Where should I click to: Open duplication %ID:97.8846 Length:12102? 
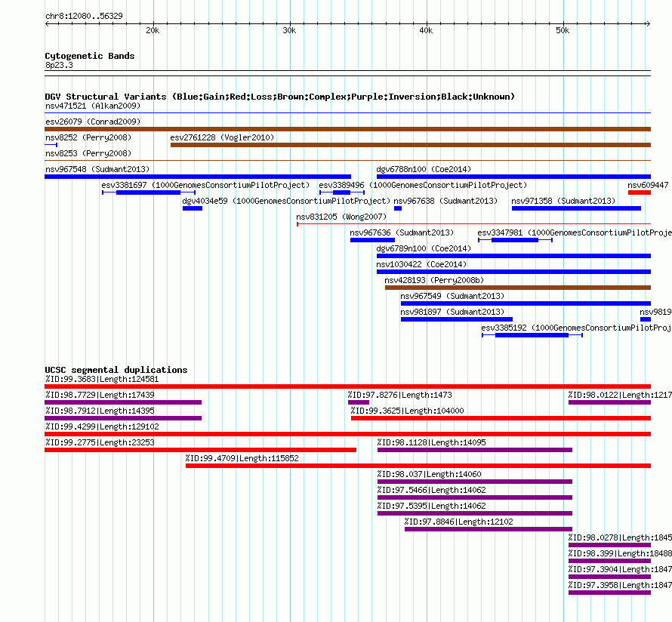[x=488, y=529]
